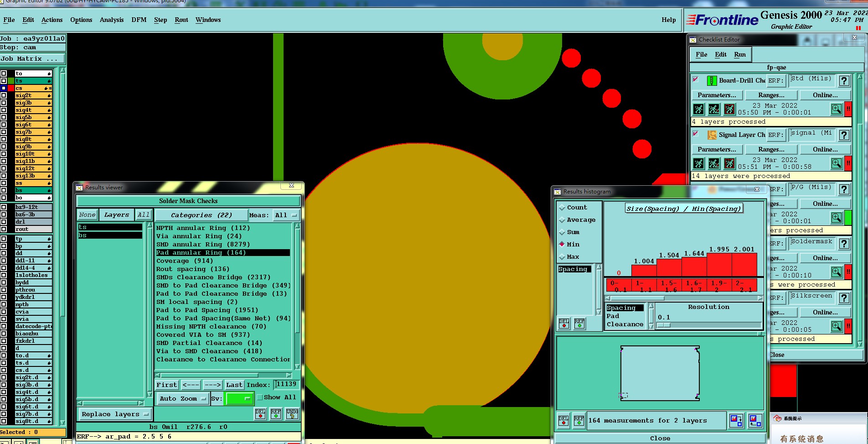The height and width of the screenshot is (444, 868).
Task: Open DFM menu
Action: [x=139, y=20]
